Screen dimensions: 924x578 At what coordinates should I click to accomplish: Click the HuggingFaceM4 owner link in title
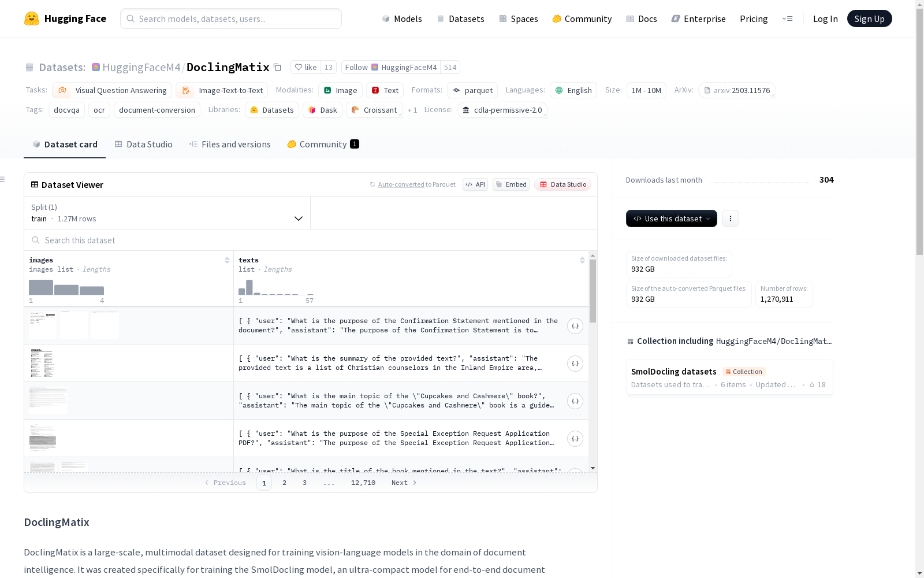tap(141, 67)
